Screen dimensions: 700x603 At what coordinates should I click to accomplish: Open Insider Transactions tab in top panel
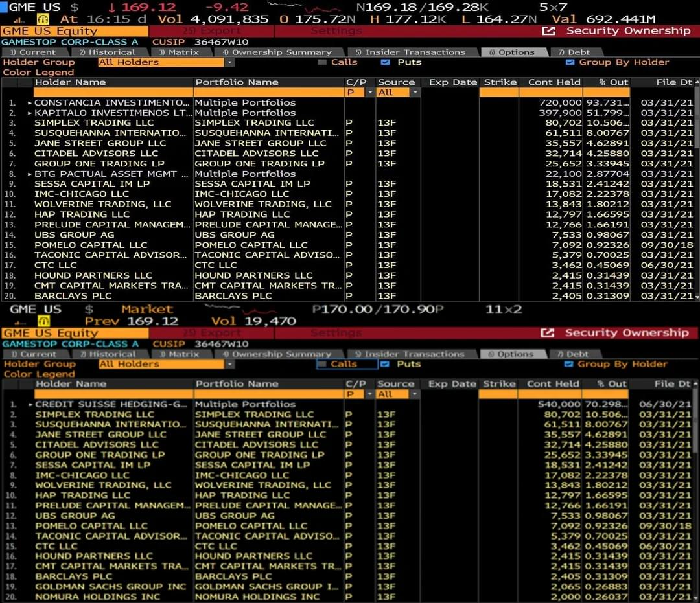412,52
